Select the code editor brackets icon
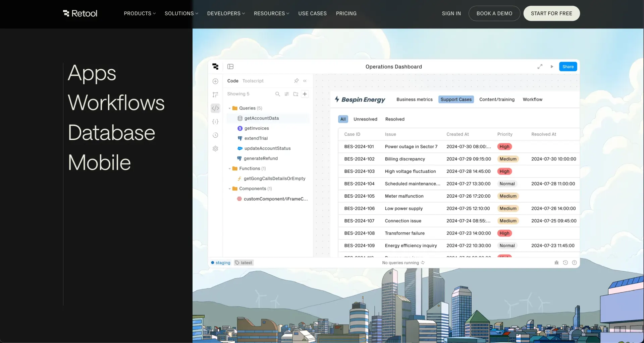The height and width of the screenshot is (343, 644). (x=215, y=108)
